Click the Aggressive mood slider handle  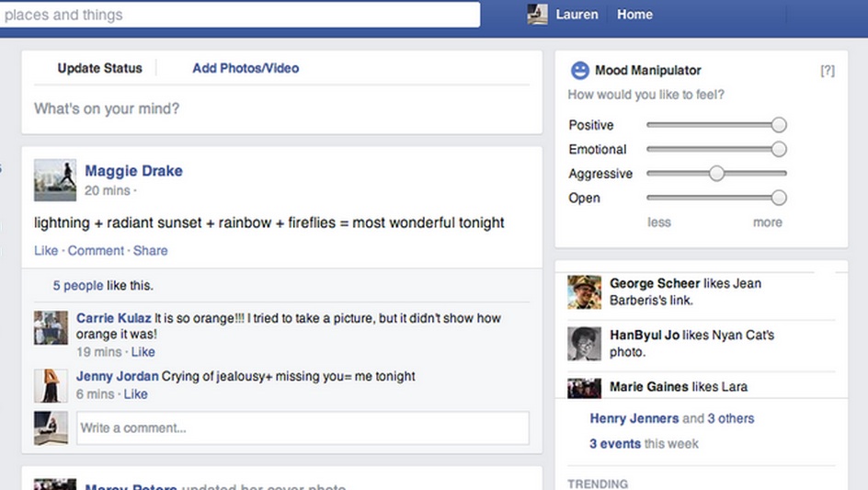click(x=716, y=174)
